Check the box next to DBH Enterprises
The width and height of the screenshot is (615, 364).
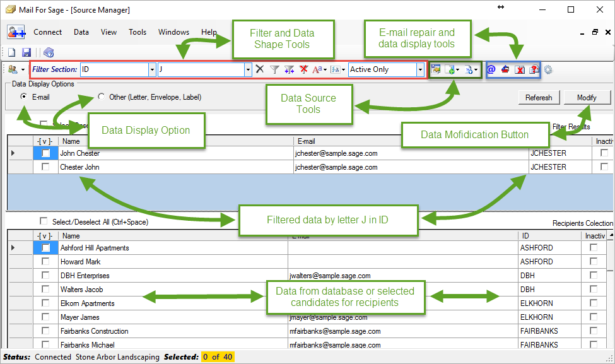[x=45, y=275]
